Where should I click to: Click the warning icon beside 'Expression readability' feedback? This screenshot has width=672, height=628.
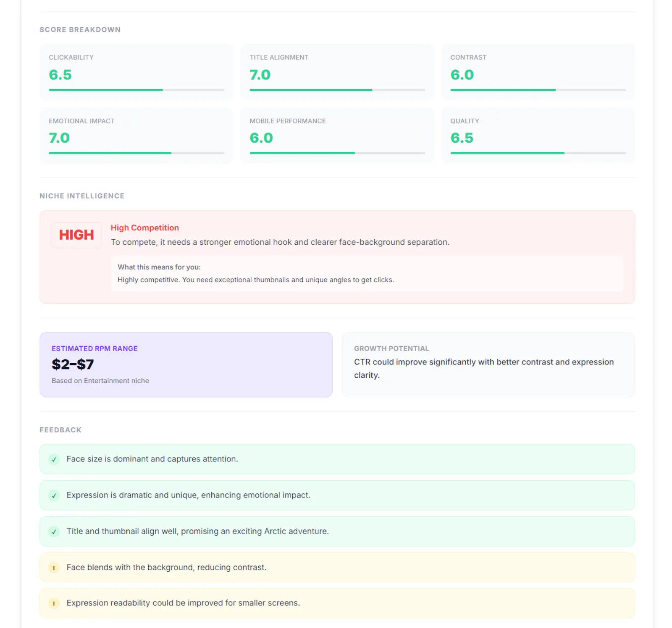click(x=54, y=603)
